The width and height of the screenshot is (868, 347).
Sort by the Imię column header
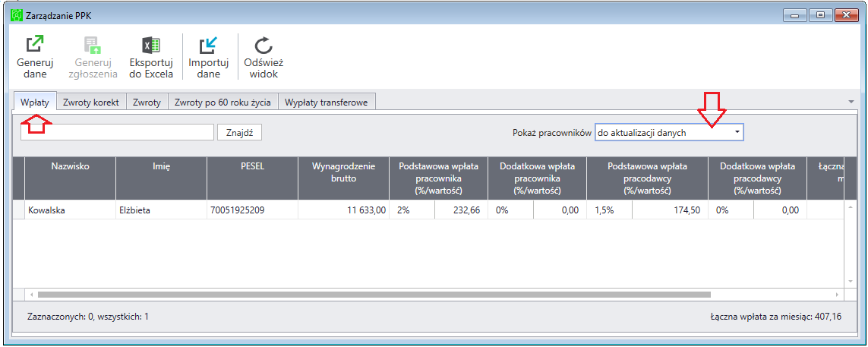(161, 178)
